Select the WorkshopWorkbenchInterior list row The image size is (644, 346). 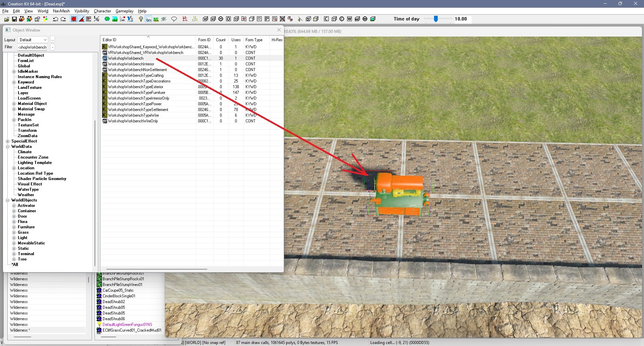click(192, 64)
